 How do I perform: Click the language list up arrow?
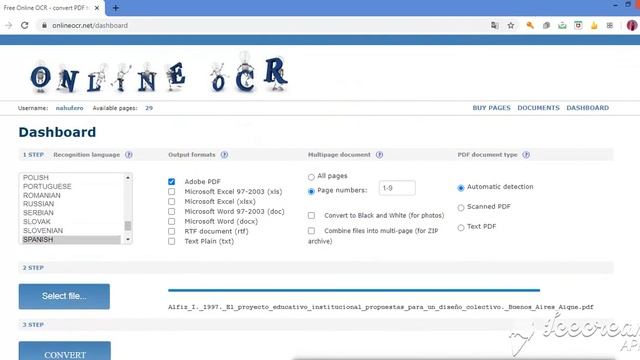point(128,178)
